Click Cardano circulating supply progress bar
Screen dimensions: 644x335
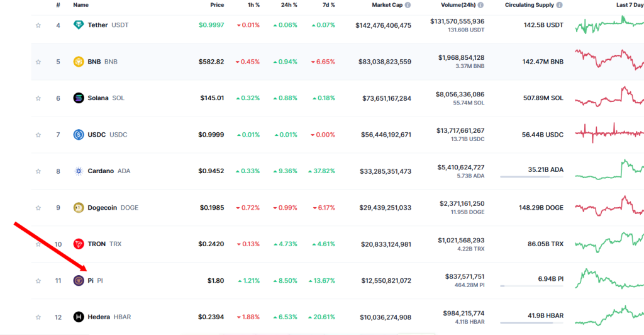tap(531, 177)
